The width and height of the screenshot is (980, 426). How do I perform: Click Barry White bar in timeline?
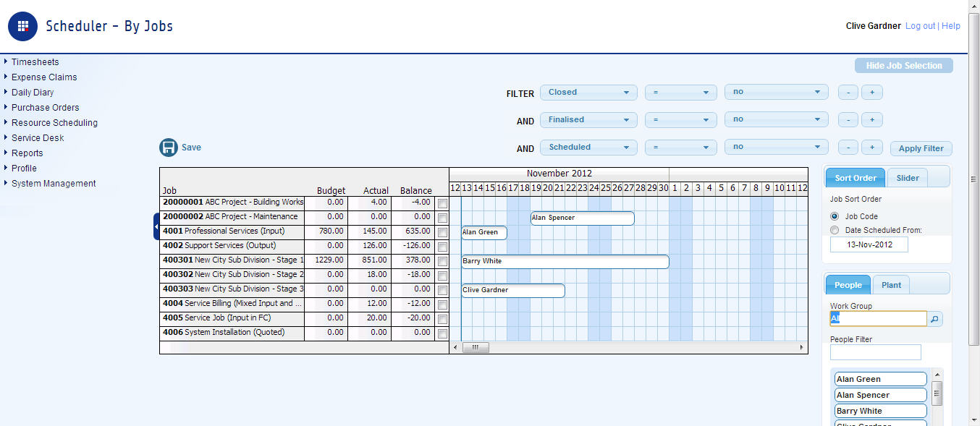565,261
